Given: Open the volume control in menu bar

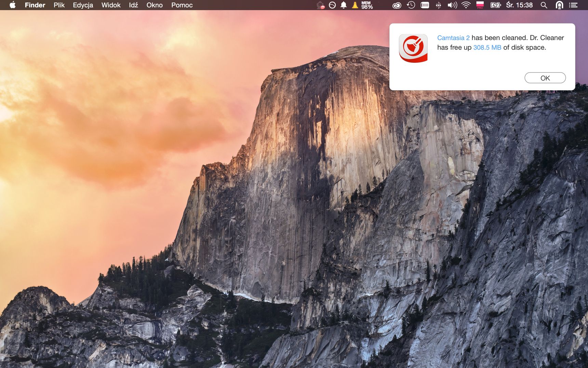Looking at the screenshot, I should point(452,5).
